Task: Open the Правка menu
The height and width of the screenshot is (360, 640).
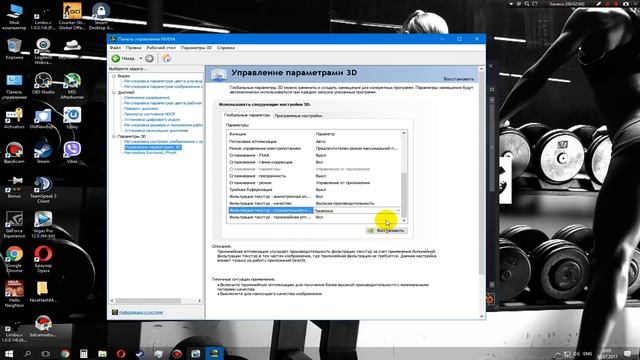Action: click(x=133, y=48)
